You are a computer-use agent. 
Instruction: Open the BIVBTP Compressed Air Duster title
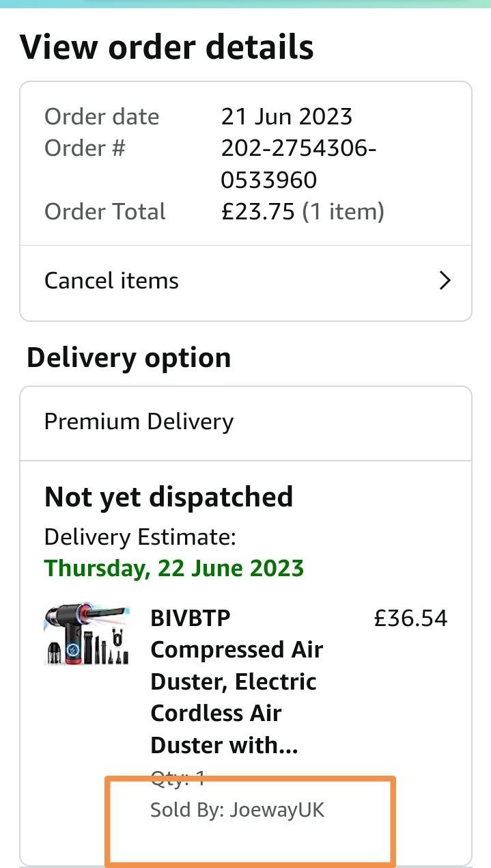pos(236,681)
